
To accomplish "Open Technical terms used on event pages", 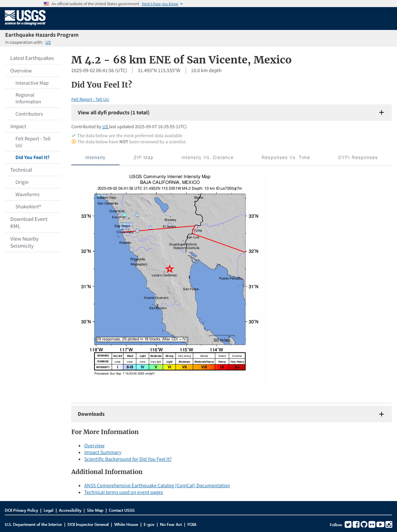I will 123,492.
